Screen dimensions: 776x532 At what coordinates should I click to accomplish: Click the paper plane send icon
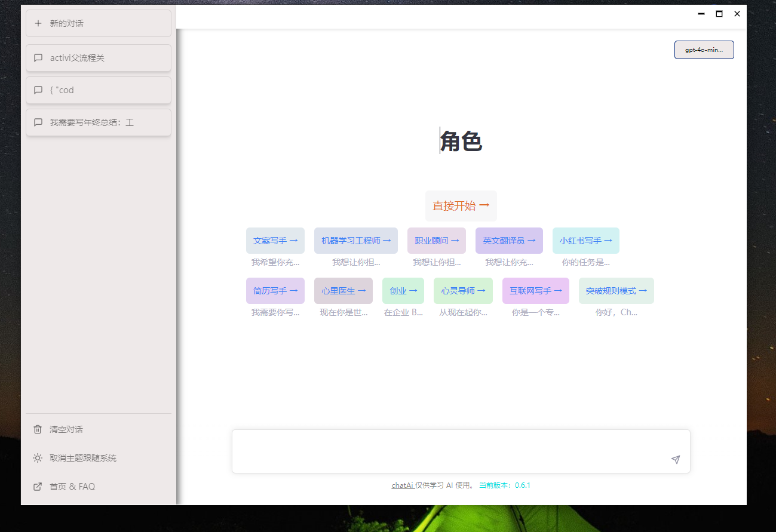click(x=676, y=459)
